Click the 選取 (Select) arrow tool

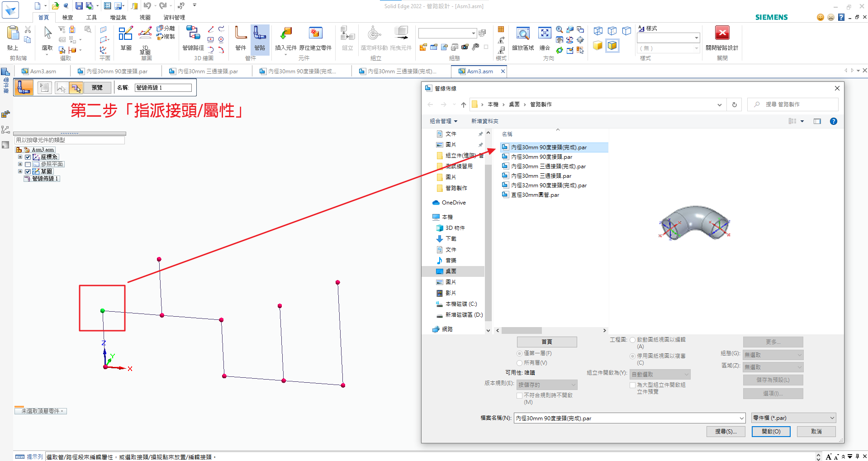coord(47,33)
